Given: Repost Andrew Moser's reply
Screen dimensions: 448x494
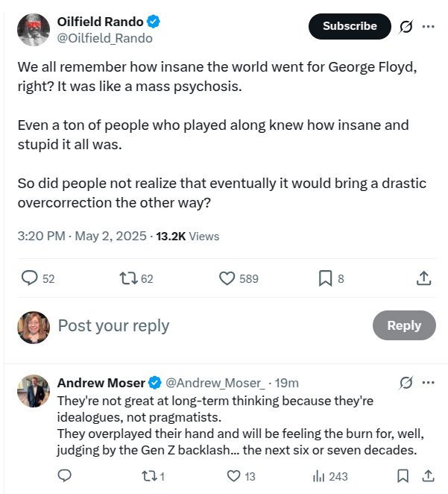Looking at the screenshot, I should (x=148, y=475).
